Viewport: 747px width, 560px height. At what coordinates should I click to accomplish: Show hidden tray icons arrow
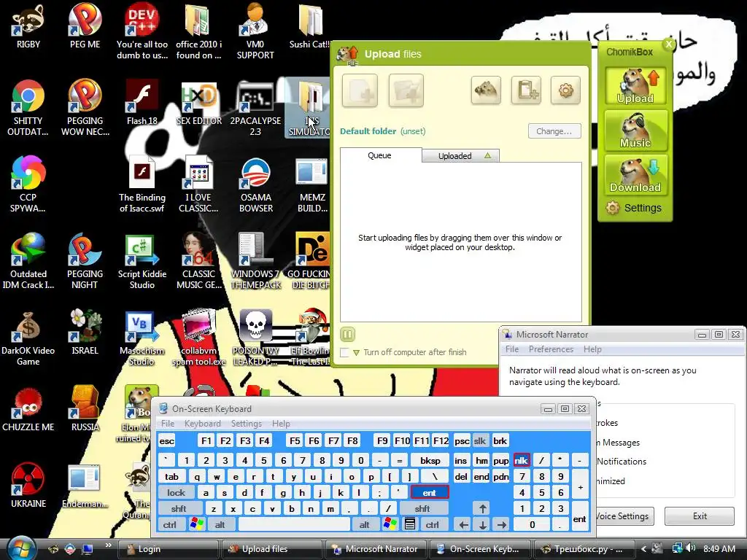(643, 548)
